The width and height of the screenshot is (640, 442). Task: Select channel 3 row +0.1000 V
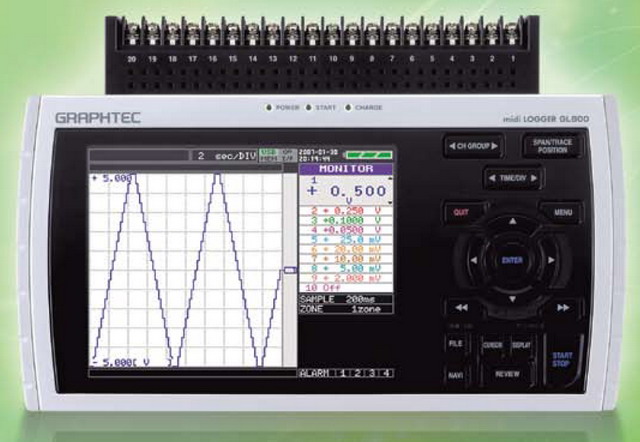coord(346,220)
